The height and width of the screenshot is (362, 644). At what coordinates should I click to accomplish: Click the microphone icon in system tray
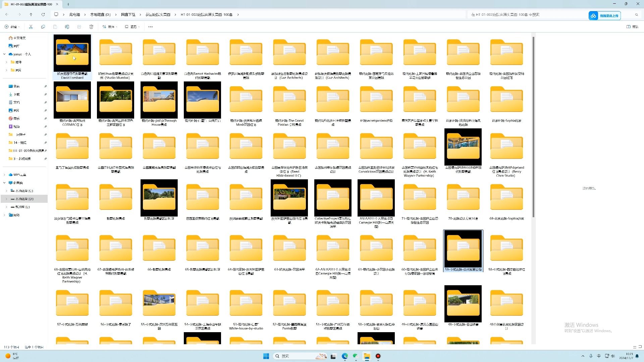[591, 356]
